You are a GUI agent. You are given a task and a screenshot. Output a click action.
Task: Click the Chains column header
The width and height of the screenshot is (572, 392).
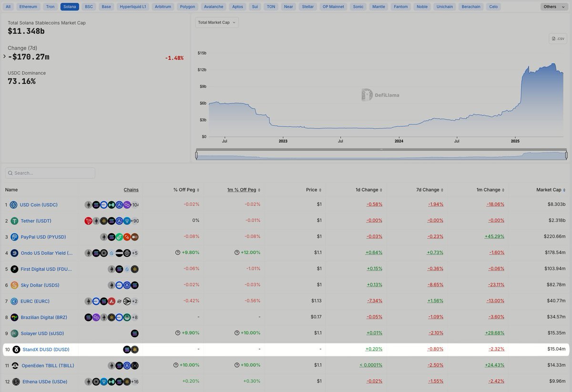pyautogui.click(x=131, y=190)
